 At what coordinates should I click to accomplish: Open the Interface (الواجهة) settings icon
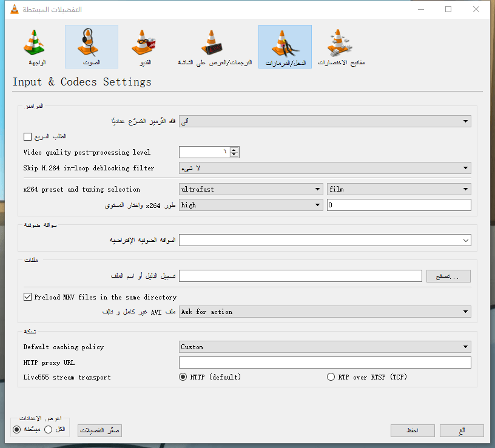[34, 47]
